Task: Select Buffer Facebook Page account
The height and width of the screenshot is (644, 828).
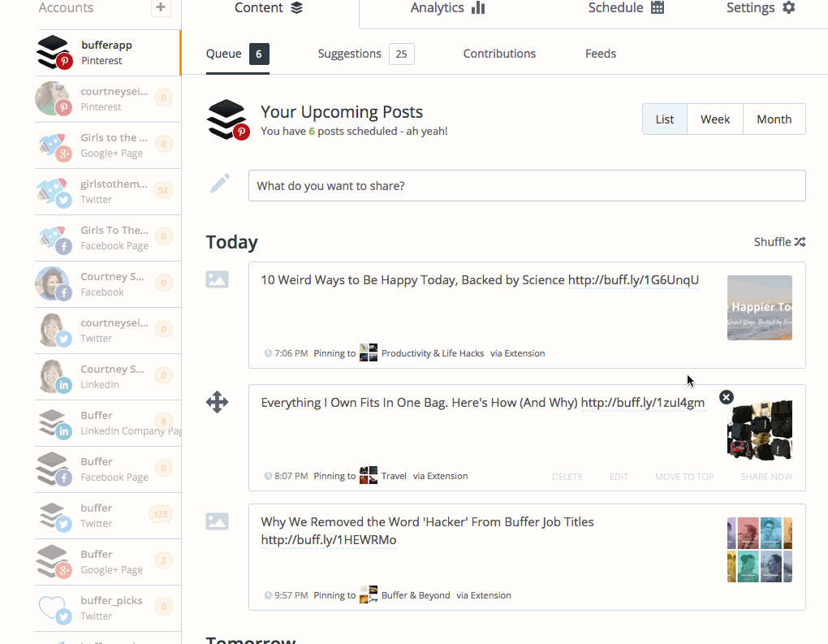Action: pyautogui.click(x=108, y=469)
